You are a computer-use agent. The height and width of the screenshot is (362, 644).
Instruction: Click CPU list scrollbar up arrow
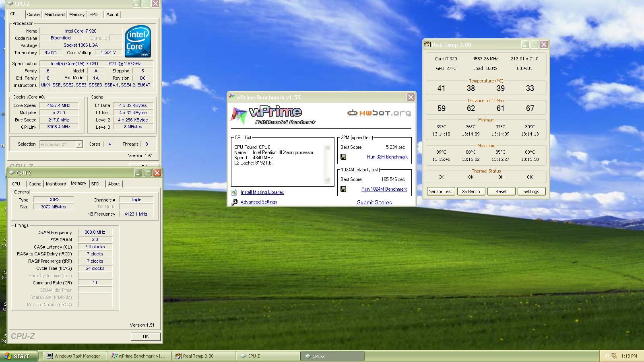point(328,148)
